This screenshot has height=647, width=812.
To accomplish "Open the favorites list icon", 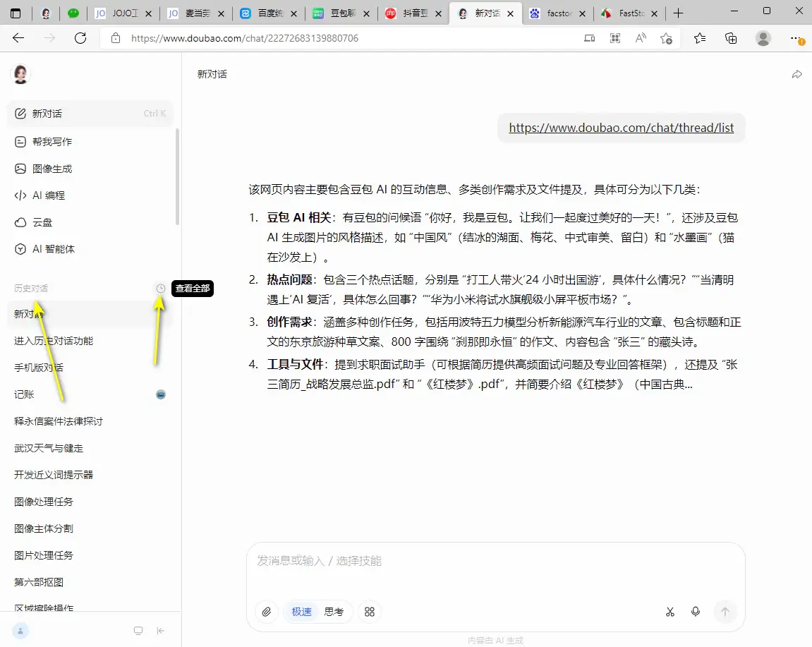I will pyautogui.click(x=700, y=38).
